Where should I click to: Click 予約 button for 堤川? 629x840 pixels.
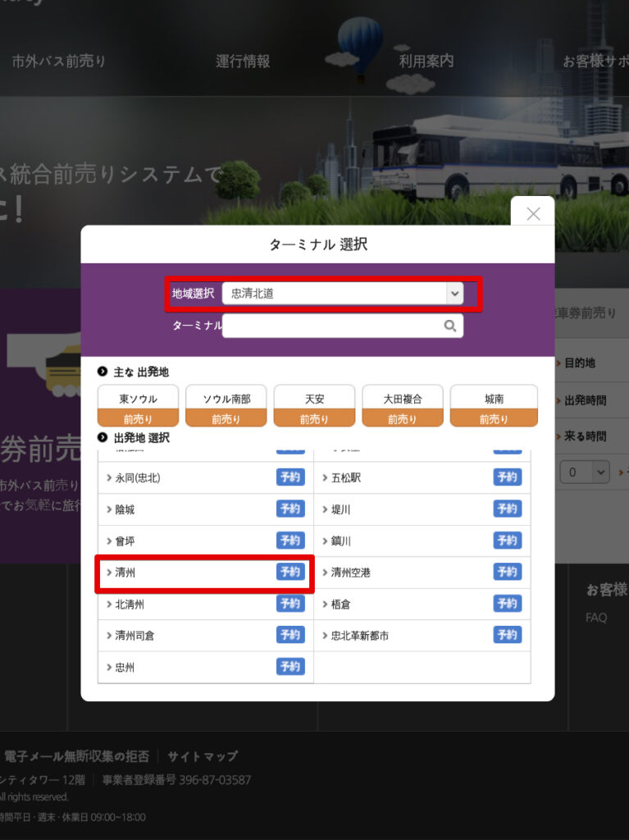[x=508, y=509]
